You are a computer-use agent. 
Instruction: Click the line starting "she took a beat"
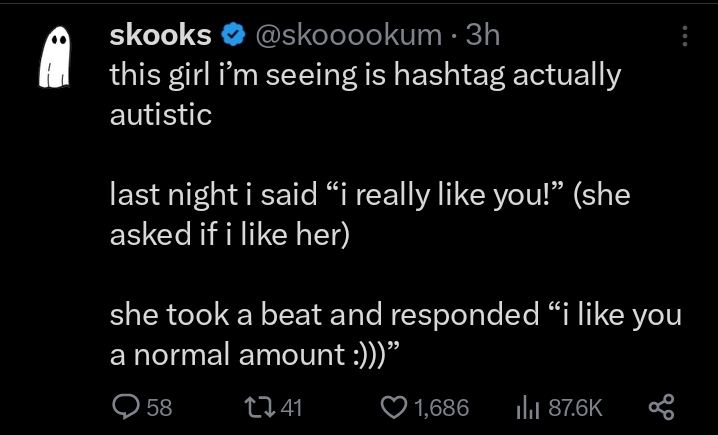click(395, 315)
